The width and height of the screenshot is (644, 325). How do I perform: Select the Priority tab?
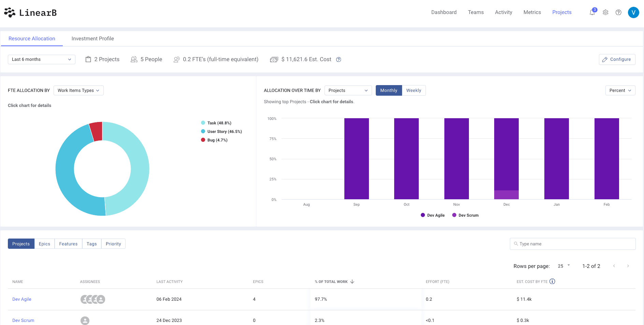pos(113,244)
